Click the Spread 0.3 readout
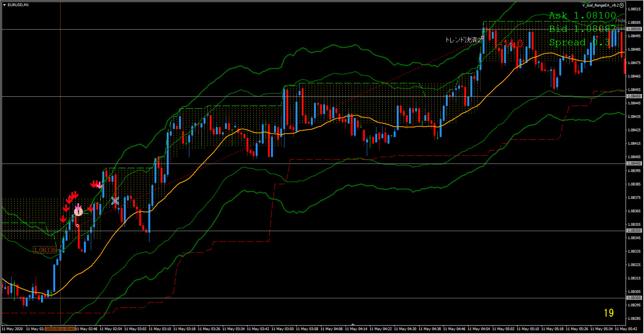Screen dimensions: 644x334 click(579, 42)
